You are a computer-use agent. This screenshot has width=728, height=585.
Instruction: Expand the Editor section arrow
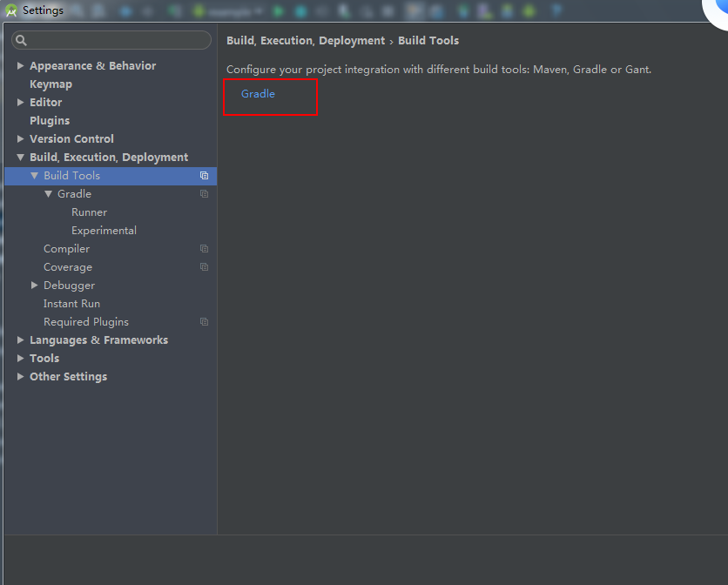tap(20, 102)
